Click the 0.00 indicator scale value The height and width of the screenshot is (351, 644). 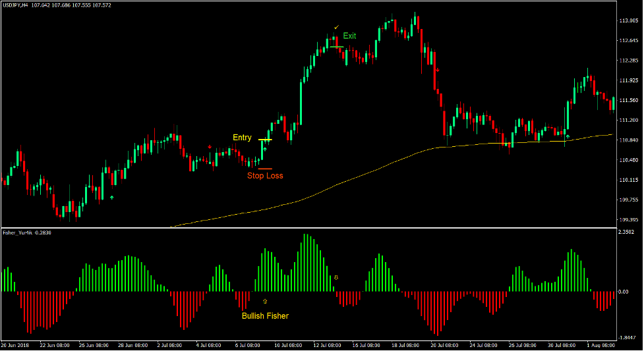(624, 292)
